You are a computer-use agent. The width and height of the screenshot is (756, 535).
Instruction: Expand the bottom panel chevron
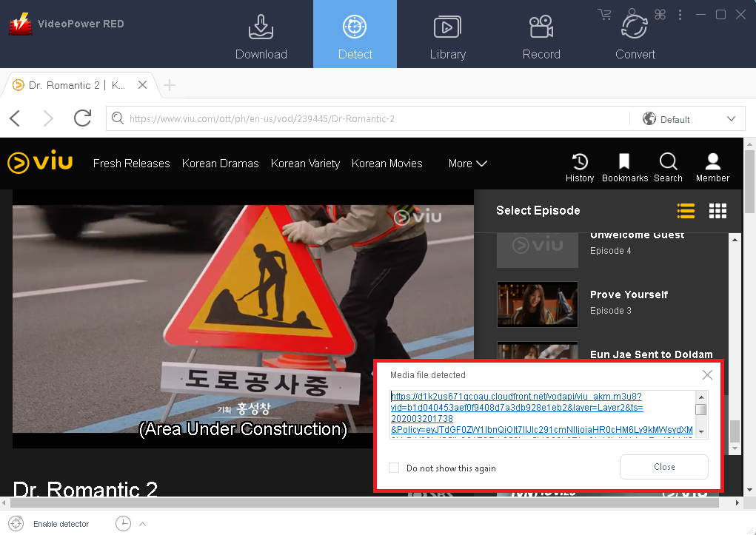[x=143, y=523]
